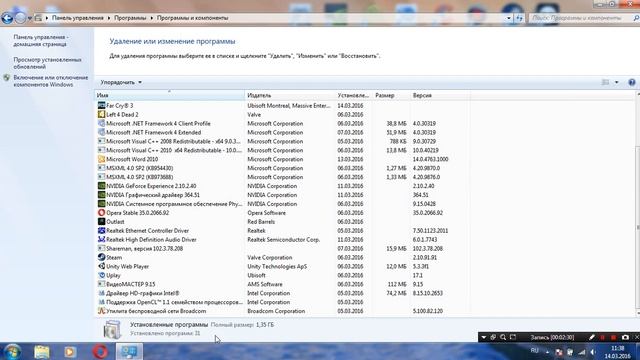
Task: Click the Realtek High Definition Audio icon
Action: (101, 240)
